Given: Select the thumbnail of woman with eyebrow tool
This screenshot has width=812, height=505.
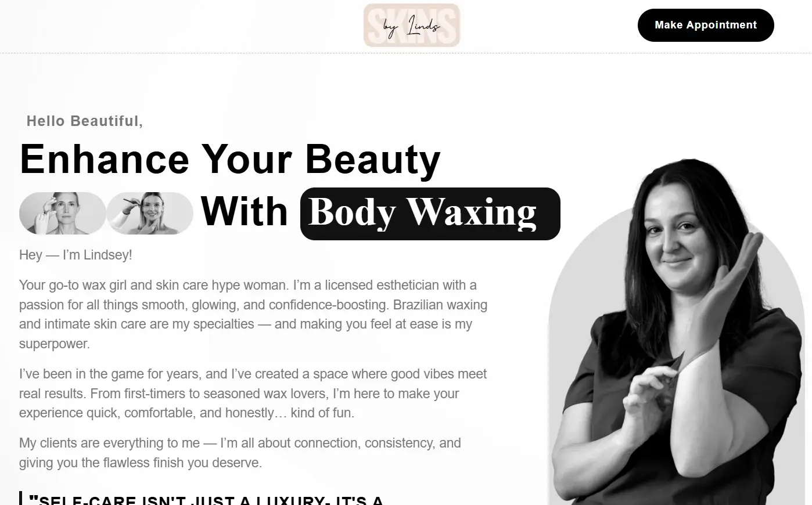Looking at the screenshot, I should 150,213.
